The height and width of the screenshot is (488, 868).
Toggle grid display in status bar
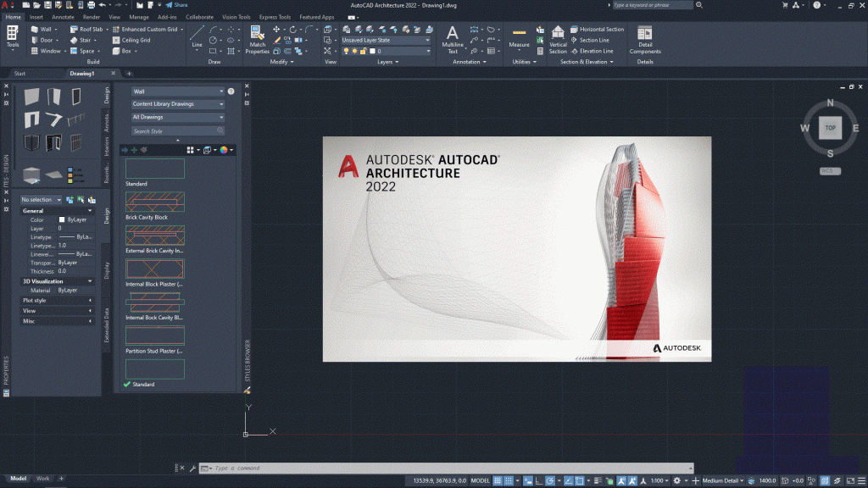coord(498,481)
